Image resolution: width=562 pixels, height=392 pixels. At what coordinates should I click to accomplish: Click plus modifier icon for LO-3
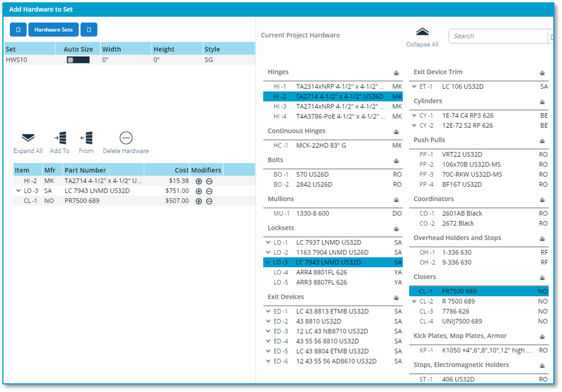(199, 191)
